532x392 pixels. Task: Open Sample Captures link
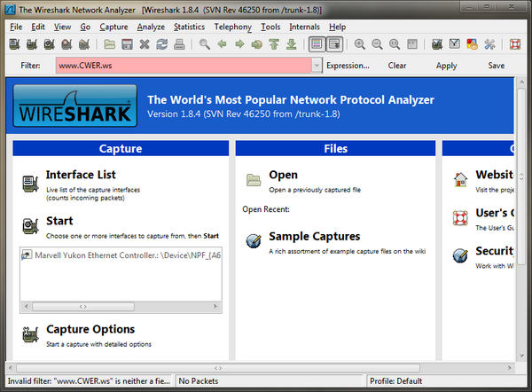click(x=314, y=237)
